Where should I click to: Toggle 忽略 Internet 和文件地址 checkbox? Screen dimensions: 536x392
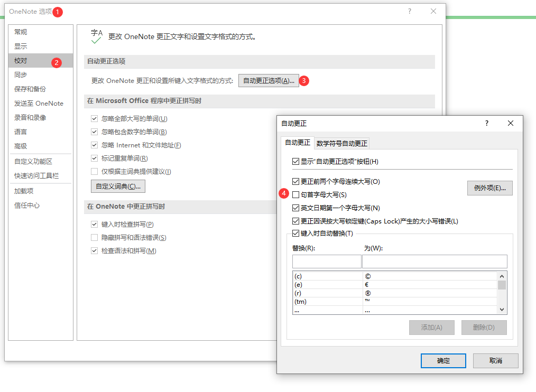(94, 145)
